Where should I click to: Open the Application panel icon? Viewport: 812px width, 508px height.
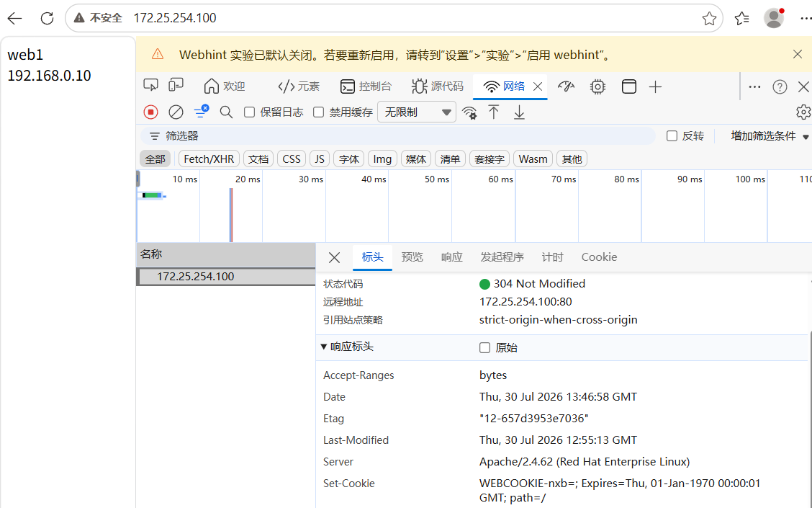[628, 86]
